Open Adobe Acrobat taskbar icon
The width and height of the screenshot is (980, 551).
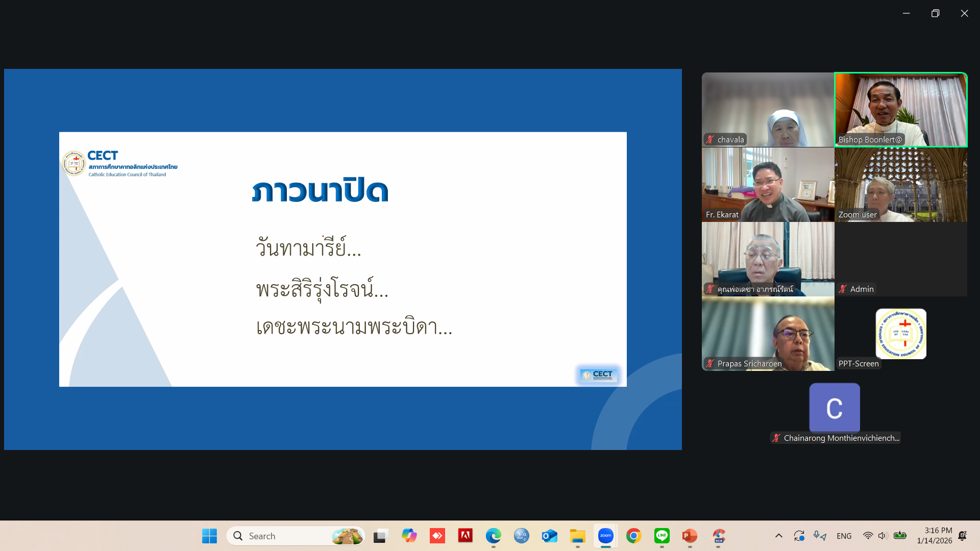(465, 536)
